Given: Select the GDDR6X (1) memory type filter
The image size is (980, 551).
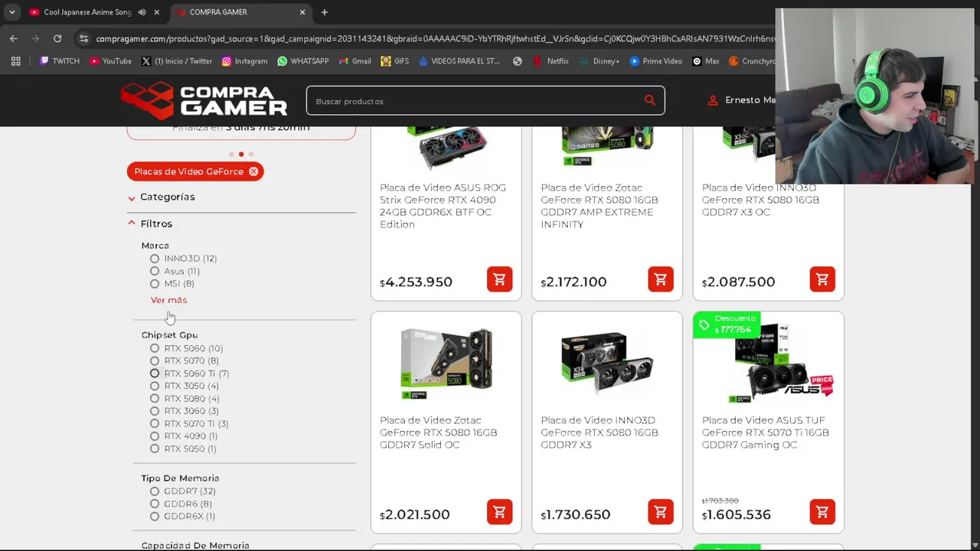Looking at the screenshot, I should (x=155, y=517).
